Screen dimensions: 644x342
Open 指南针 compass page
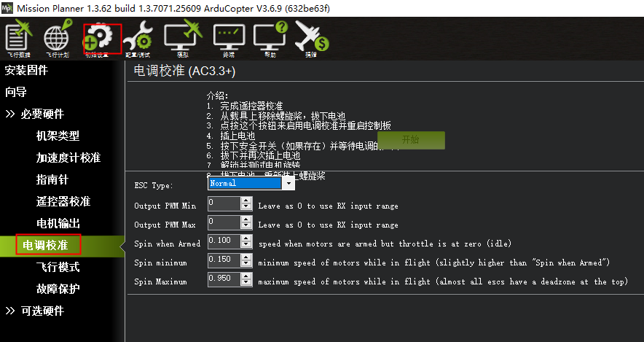[x=52, y=179]
